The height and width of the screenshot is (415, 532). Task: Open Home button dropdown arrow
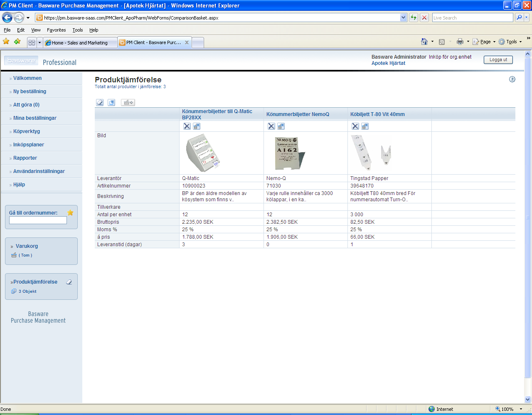click(x=432, y=42)
